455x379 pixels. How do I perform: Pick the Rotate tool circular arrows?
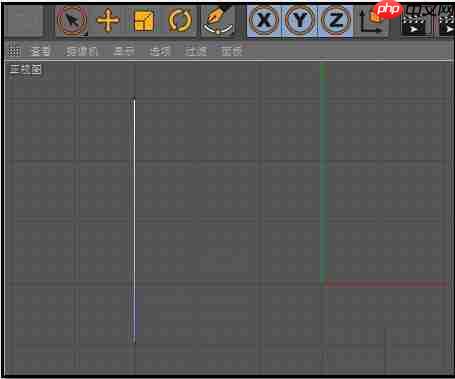coord(180,21)
